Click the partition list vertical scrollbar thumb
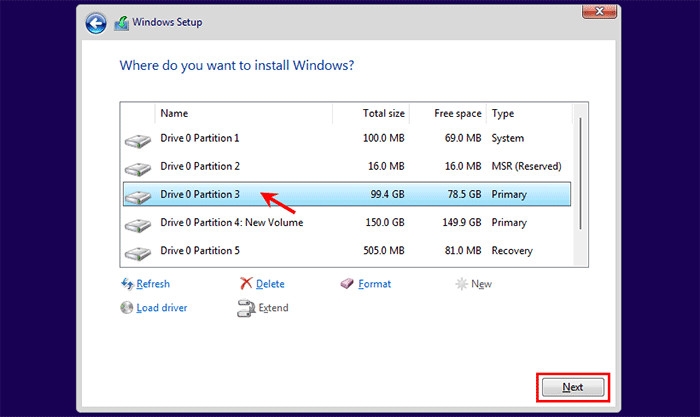Image resolution: width=700 pixels, height=417 pixels. click(x=580, y=173)
